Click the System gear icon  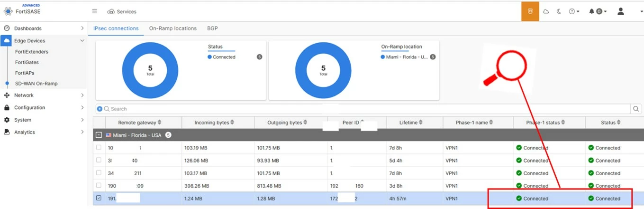tap(7, 120)
